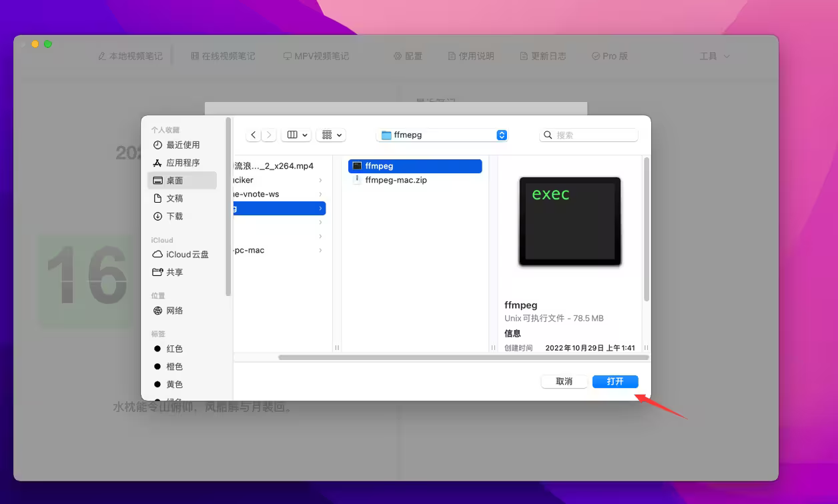
Task: Open 共享 in the sidebar
Action: click(182, 272)
